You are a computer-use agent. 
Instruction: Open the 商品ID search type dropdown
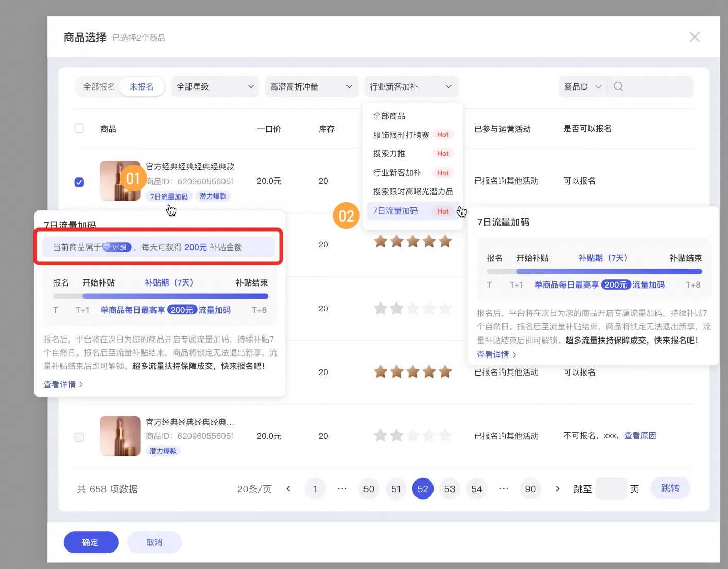tap(582, 87)
